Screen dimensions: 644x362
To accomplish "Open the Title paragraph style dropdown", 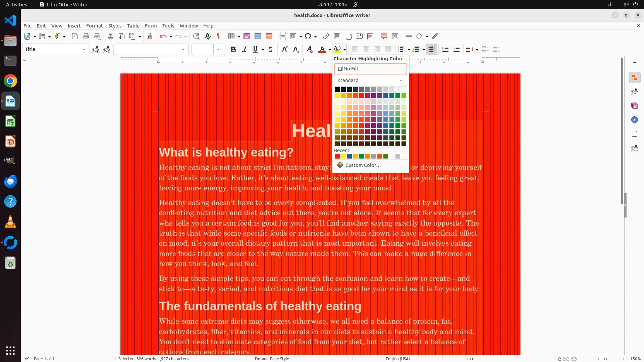I will point(84,50).
